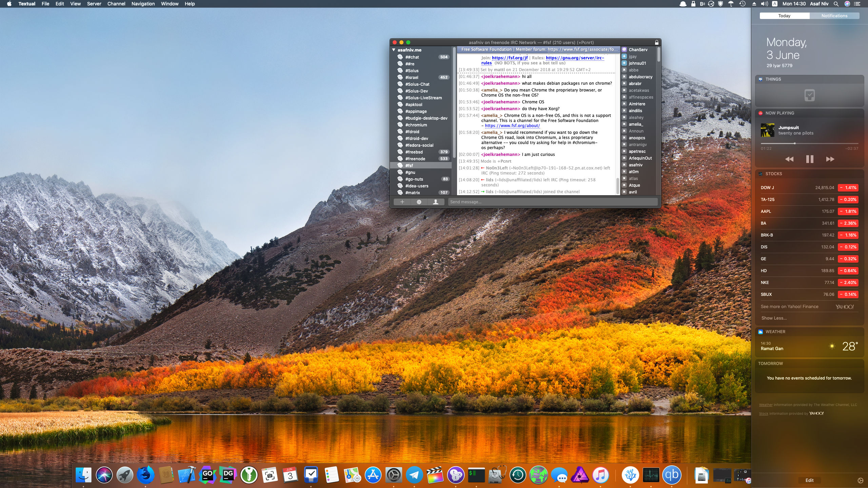Click the add channel plus button in Textual

coord(402,202)
